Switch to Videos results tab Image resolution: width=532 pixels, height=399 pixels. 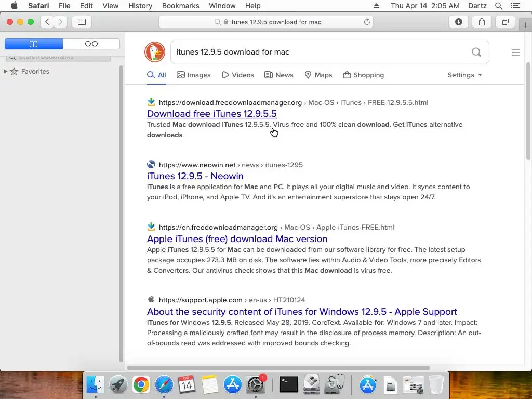pyautogui.click(x=238, y=75)
